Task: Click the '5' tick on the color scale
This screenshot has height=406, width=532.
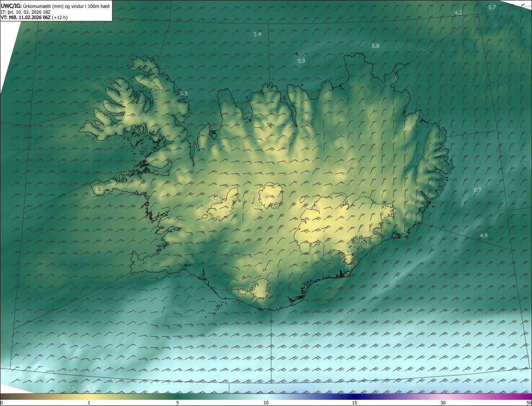Action: click(x=177, y=403)
